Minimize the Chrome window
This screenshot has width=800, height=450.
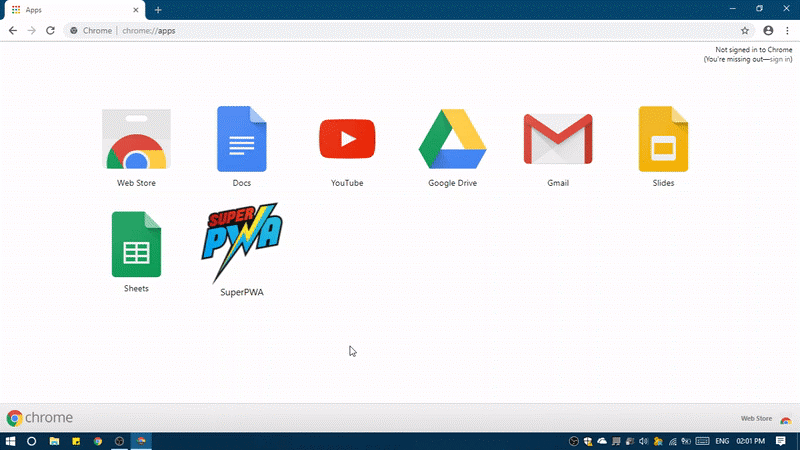733,8
